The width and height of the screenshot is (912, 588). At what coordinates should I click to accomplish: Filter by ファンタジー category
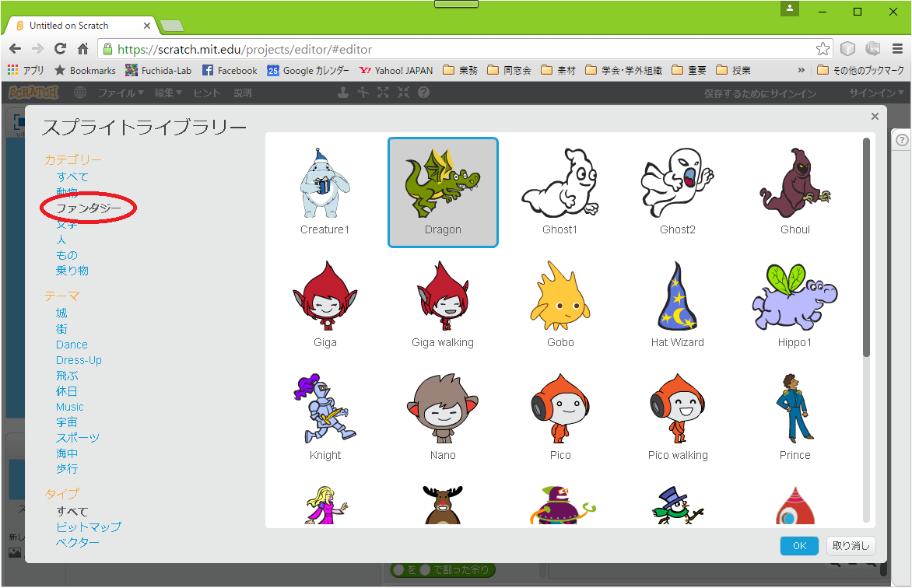(89, 208)
